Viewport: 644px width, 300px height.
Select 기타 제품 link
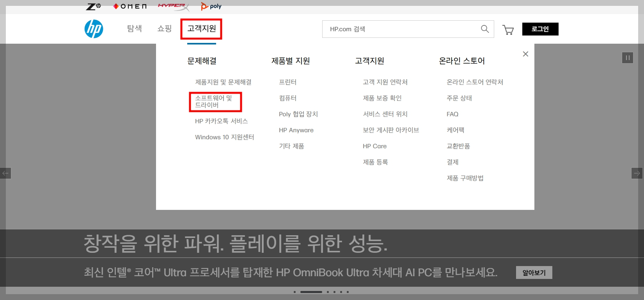tap(291, 146)
